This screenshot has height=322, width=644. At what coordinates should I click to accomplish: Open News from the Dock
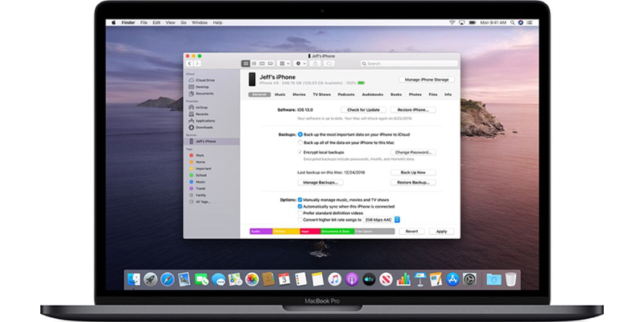tap(386, 279)
